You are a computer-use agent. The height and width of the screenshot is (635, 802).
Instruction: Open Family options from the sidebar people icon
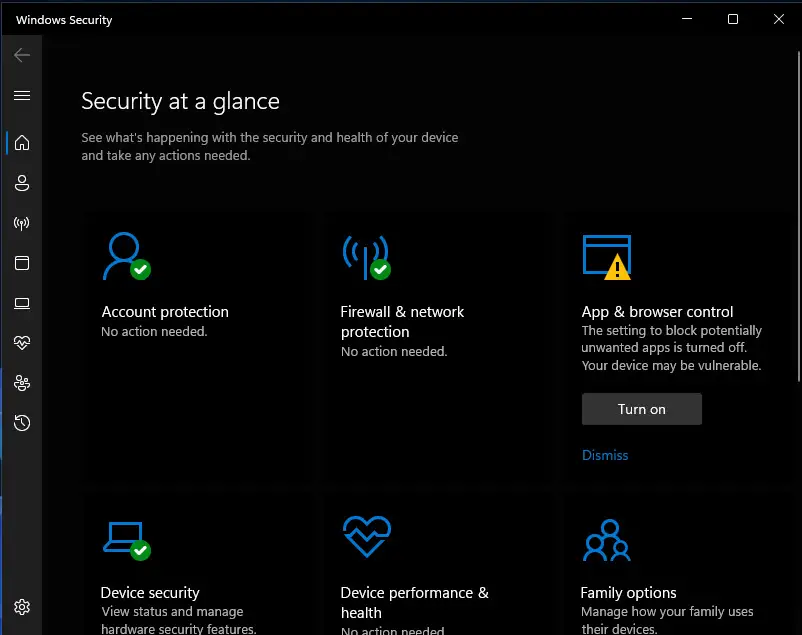[x=22, y=383]
